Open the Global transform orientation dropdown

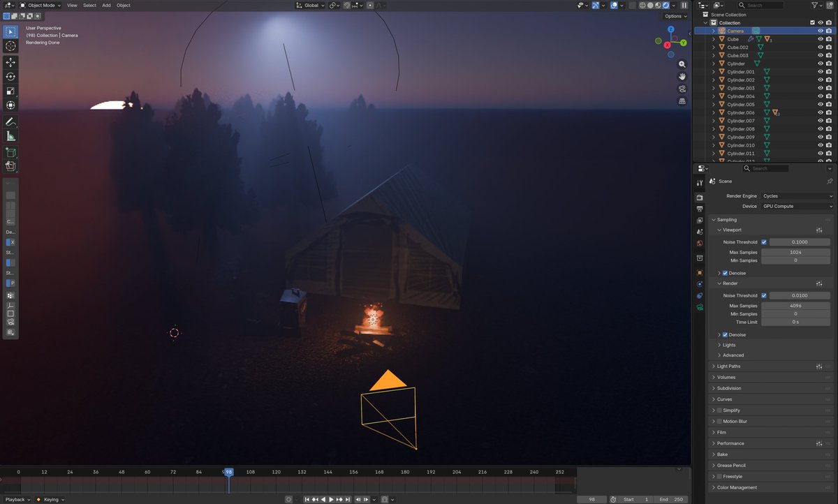point(310,5)
